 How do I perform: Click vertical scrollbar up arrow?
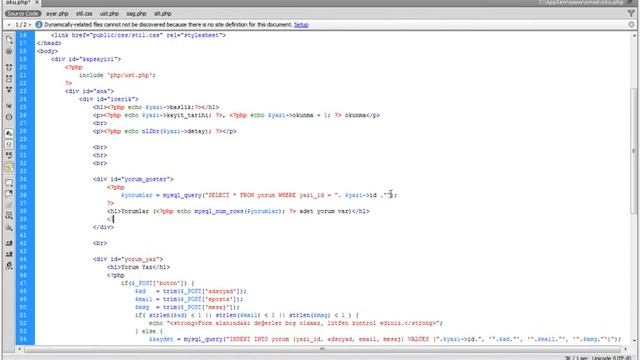tap(634, 36)
